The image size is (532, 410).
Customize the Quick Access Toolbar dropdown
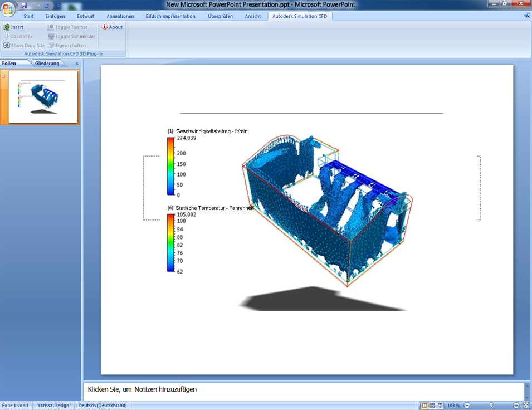tap(58, 5)
